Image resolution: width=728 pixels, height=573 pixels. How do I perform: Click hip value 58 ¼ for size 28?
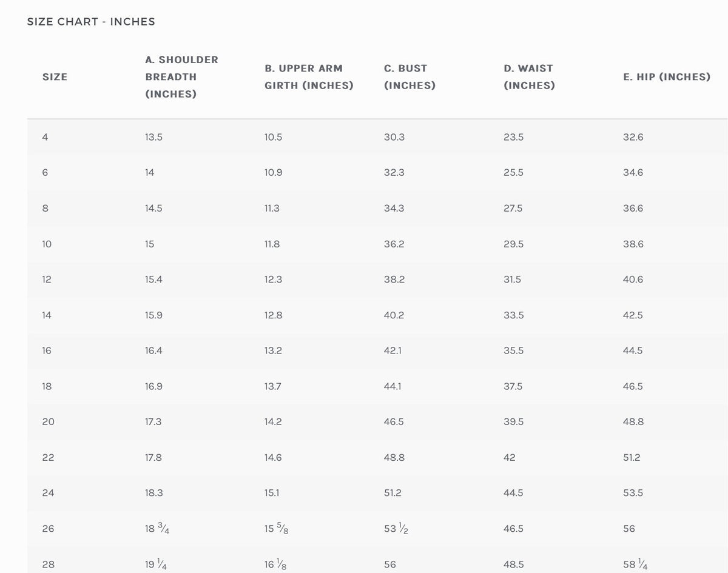coord(635,564)
